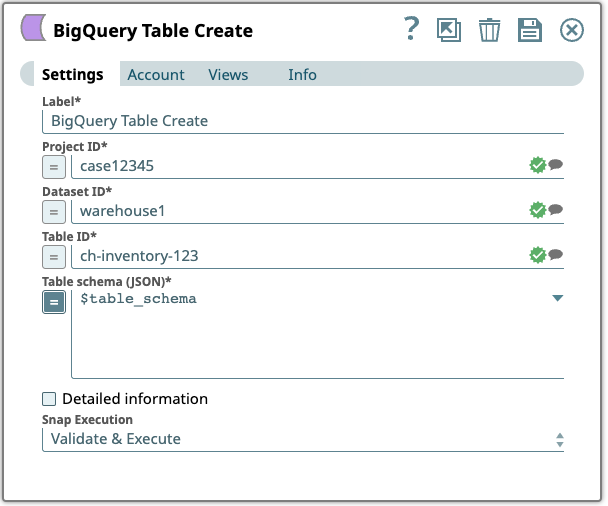Toggle expression mode for Project ID
This screenshot has height=506, width=608.
54,167
